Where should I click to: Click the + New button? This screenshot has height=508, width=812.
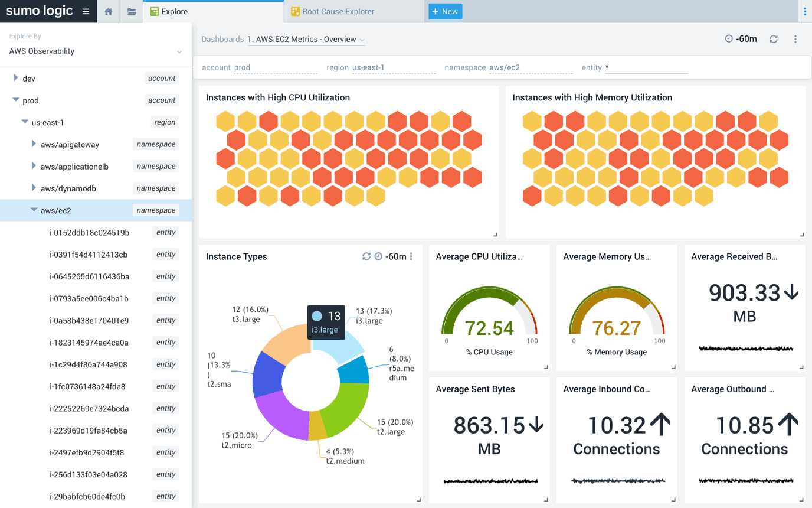tap(445, 11)
